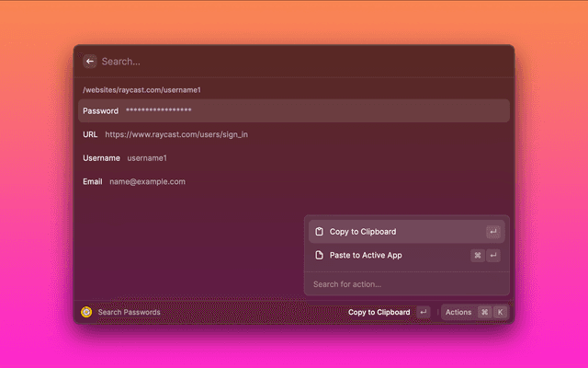The width and height of the screenshot is (588, 368).
Task: Click Enter key badge on Copy action
Action: pyautogui.click(x=493, y=232)
